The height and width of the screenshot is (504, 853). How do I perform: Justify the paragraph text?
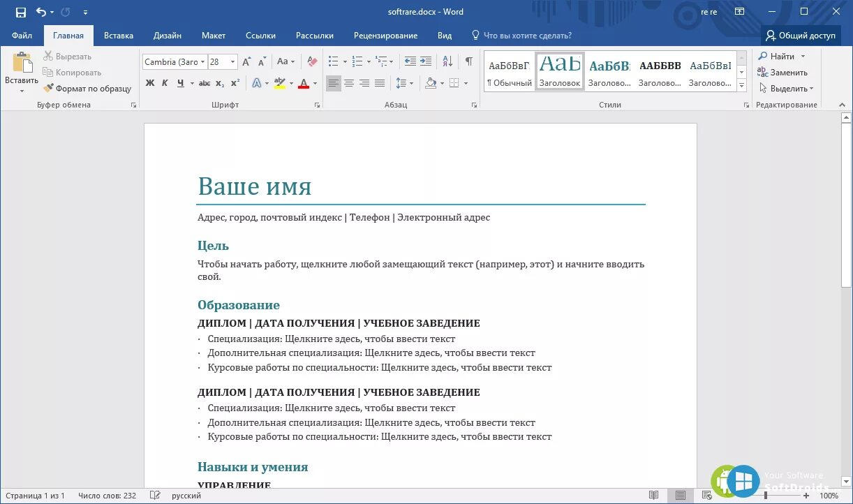(380, 83)
